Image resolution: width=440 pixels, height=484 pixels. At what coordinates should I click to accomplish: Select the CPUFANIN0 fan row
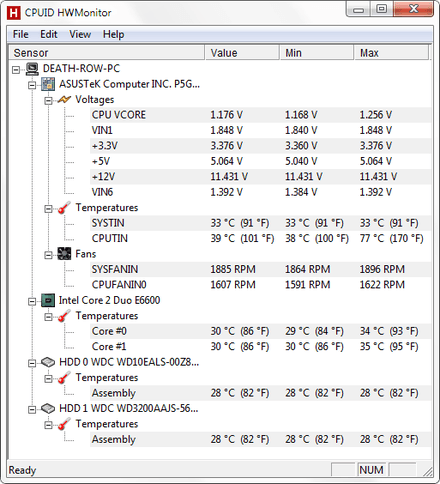260,285
